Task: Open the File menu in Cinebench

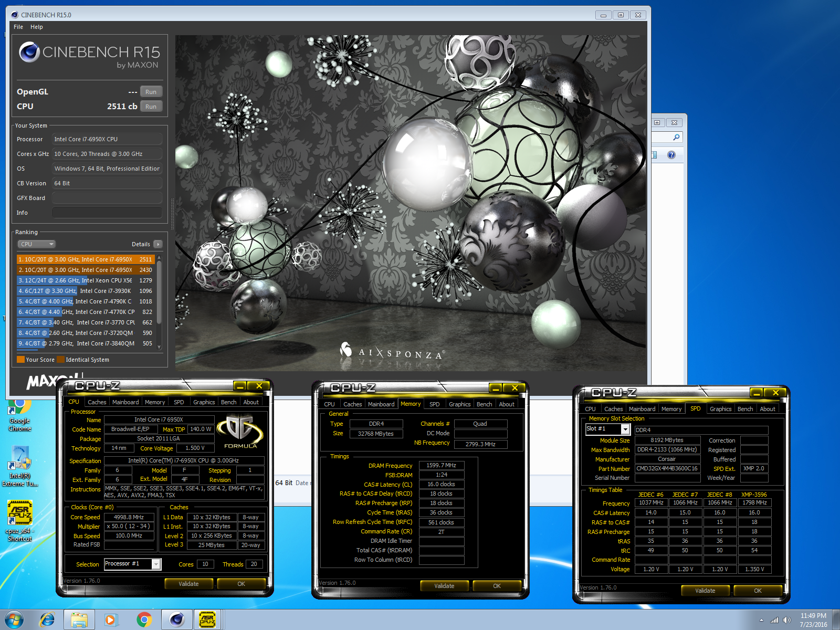Action: click(x=18, y=27)
